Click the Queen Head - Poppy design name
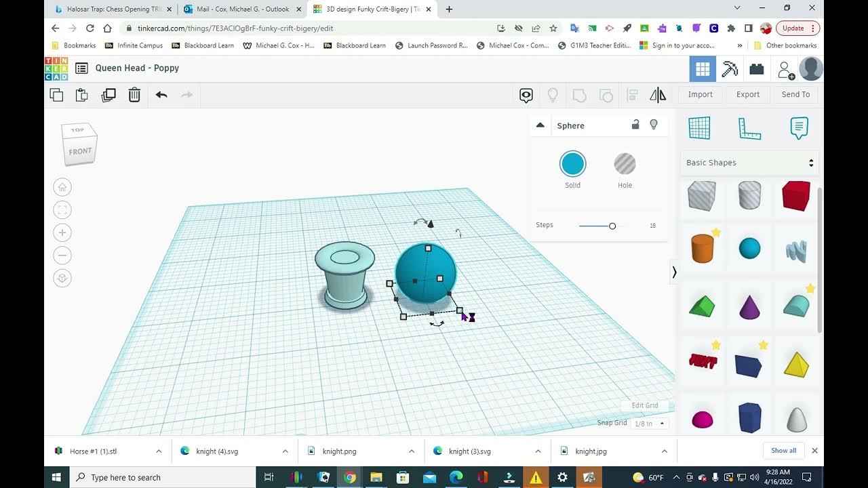The width and height of the screenshot is (868, 488). click(137, 68)
